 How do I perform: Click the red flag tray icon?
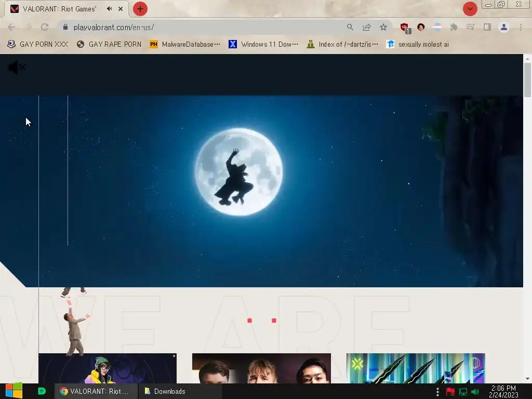click(450, 392)
